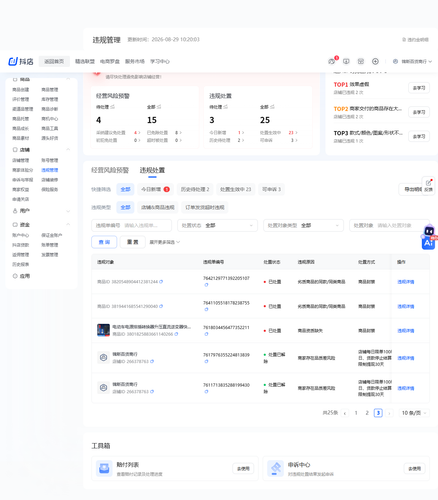Select the 可申诉 3 filter chip
Viewport: 438px width, 500px height.
(271, 189)
